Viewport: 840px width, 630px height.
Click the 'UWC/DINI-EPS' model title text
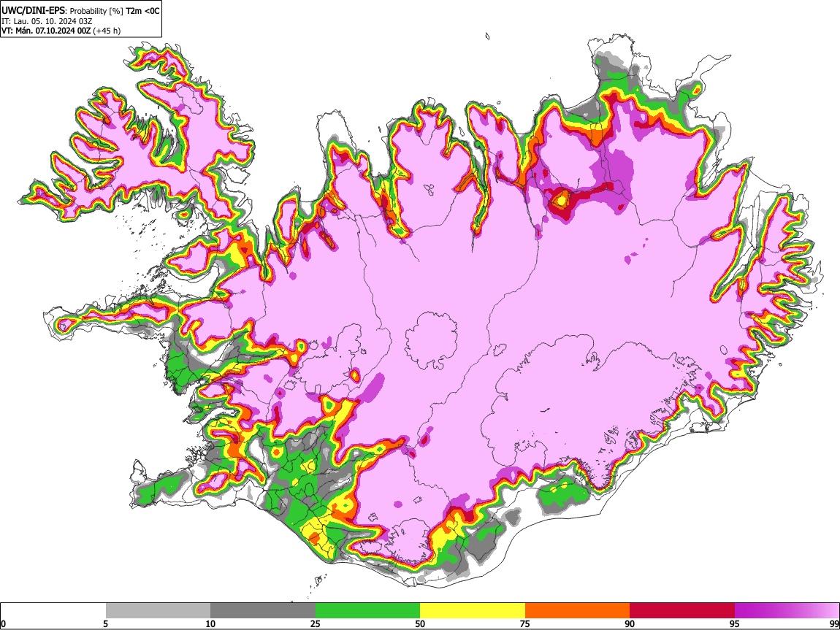click(x=33, y=11)
